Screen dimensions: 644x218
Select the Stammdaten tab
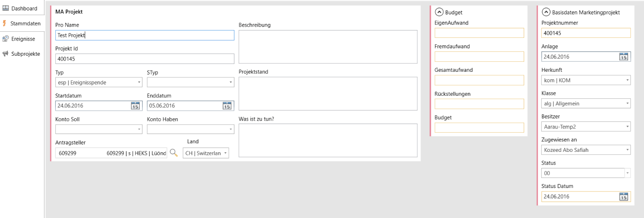[22, 23]
